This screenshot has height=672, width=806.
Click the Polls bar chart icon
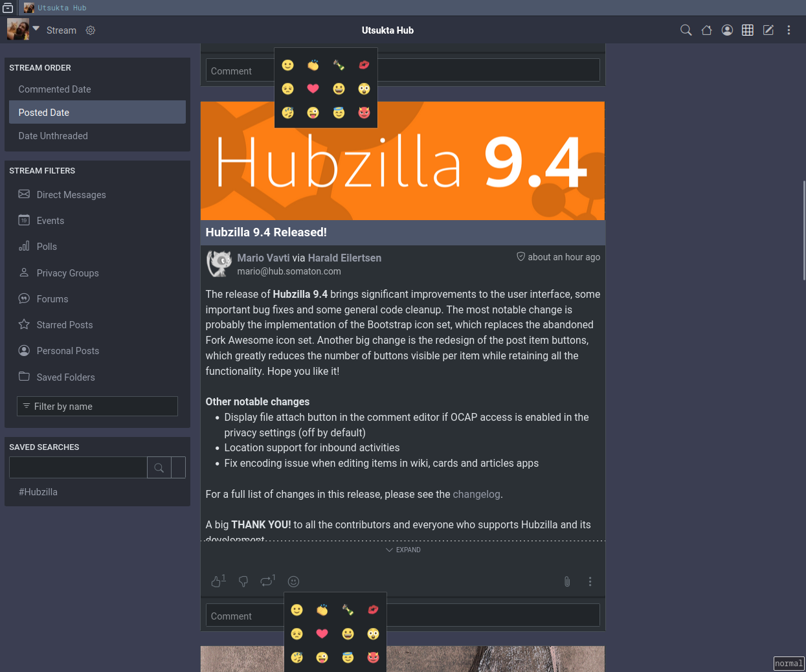[24, 246]
